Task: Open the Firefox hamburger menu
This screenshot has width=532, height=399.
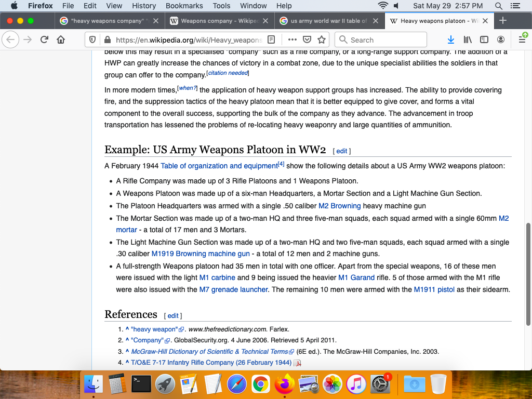Action: coord(522,39)
